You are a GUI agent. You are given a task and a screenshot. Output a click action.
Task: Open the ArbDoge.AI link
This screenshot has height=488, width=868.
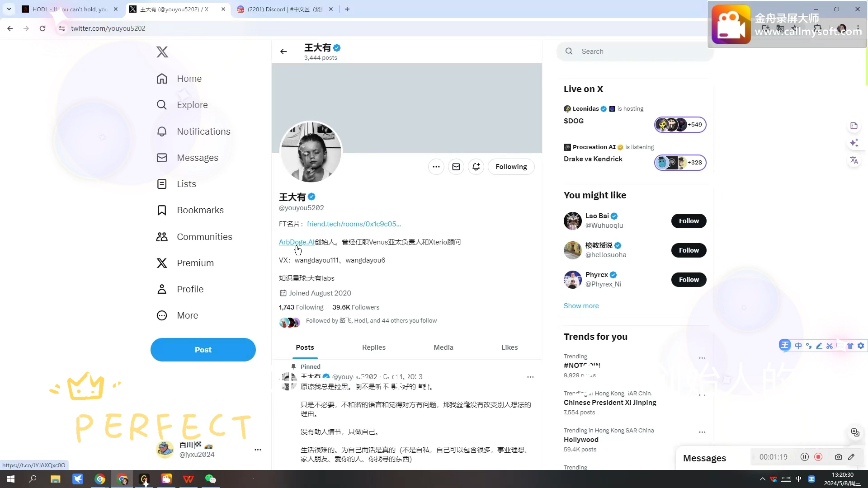click(297, 242)
